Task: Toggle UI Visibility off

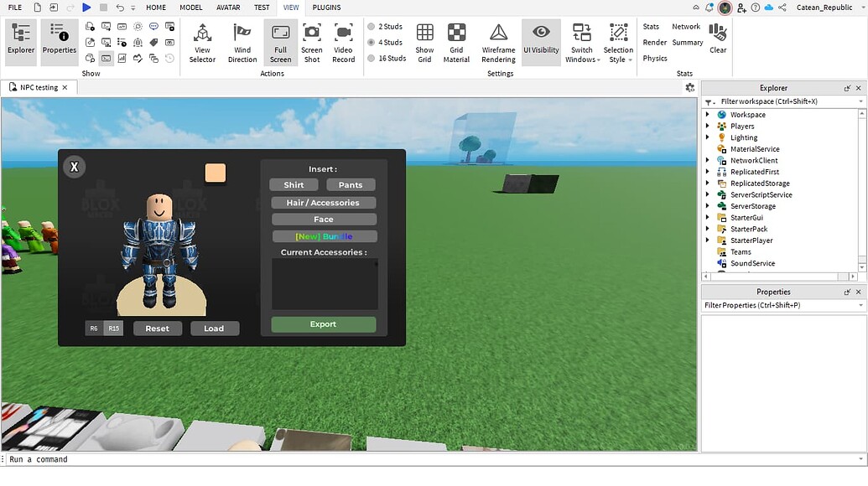Action: (541, 42)
